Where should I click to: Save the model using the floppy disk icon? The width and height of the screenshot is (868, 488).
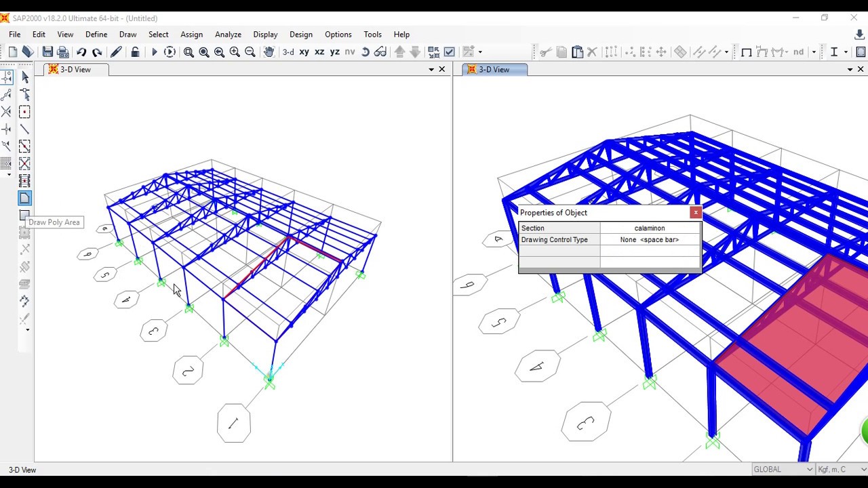point(47,52)
